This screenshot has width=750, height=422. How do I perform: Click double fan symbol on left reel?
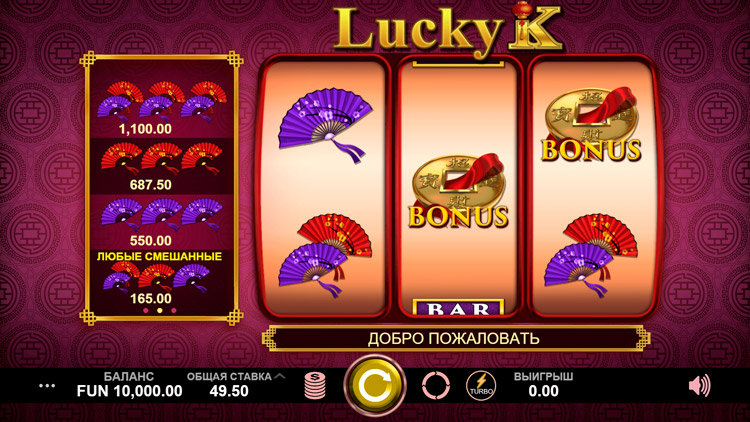(x=325, y=255)
